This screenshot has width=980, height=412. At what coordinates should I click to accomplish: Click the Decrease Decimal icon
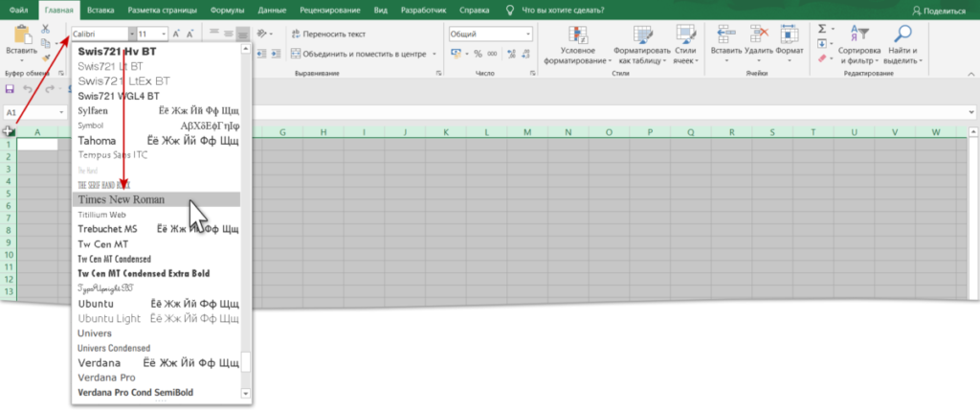point(527,54)
